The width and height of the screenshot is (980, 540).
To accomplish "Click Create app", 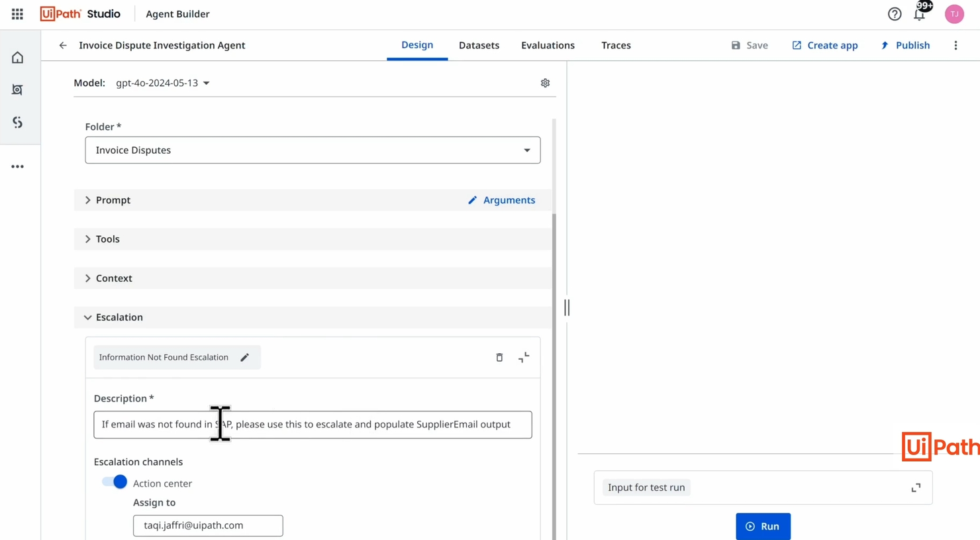I will tap(824, 45).
